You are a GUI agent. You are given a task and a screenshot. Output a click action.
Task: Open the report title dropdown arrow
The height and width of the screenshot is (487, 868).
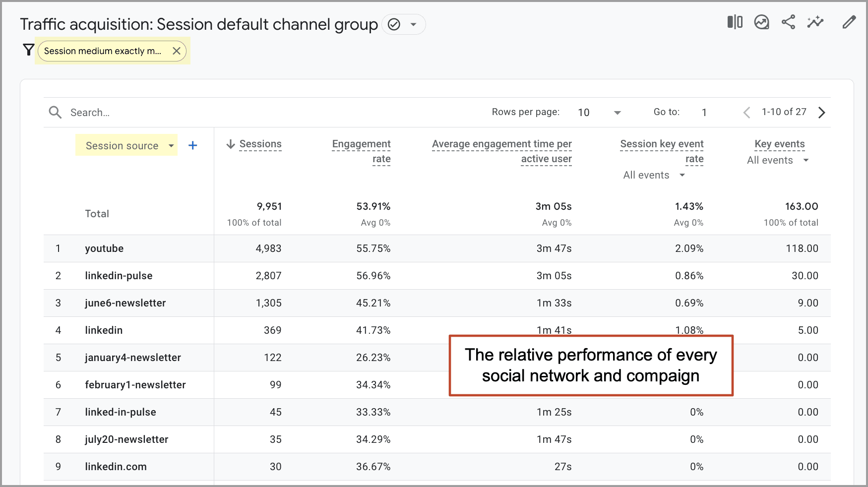pos(413,24)
